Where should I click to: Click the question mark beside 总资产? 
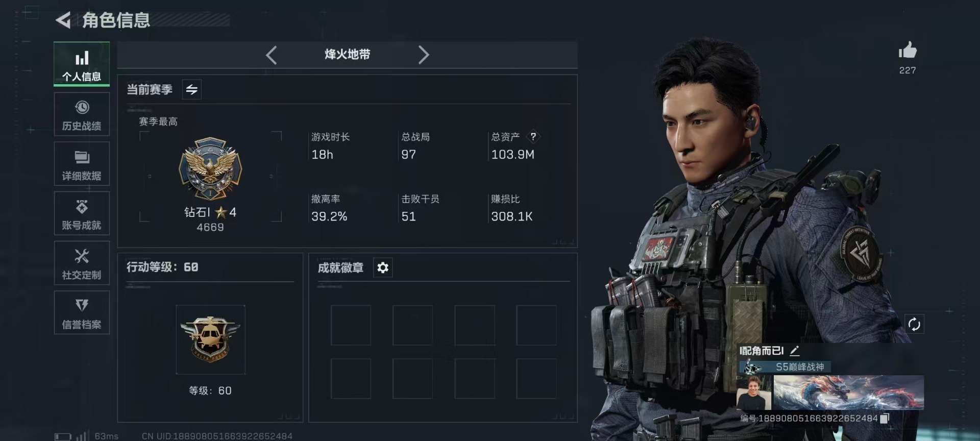(x=533, y=136)
